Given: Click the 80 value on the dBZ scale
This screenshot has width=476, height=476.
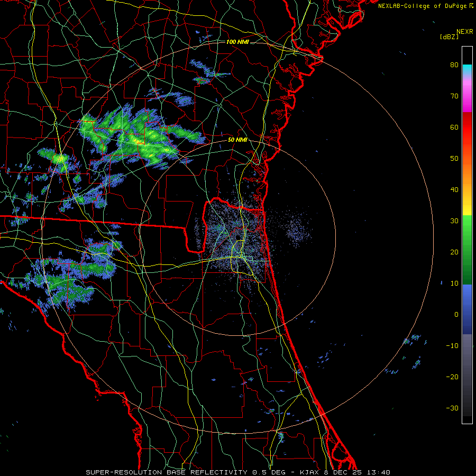Looking at the screenshot, I should [x=454, y=65].
